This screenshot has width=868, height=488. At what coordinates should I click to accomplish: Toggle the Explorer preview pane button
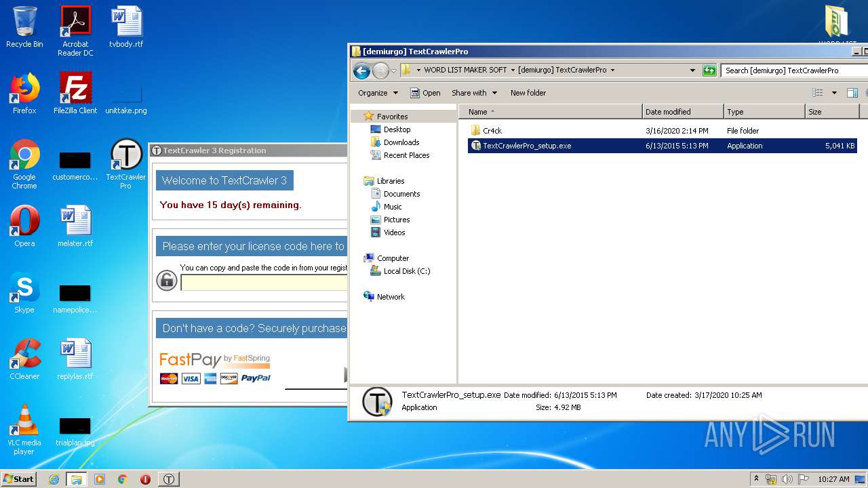[852, 93]
